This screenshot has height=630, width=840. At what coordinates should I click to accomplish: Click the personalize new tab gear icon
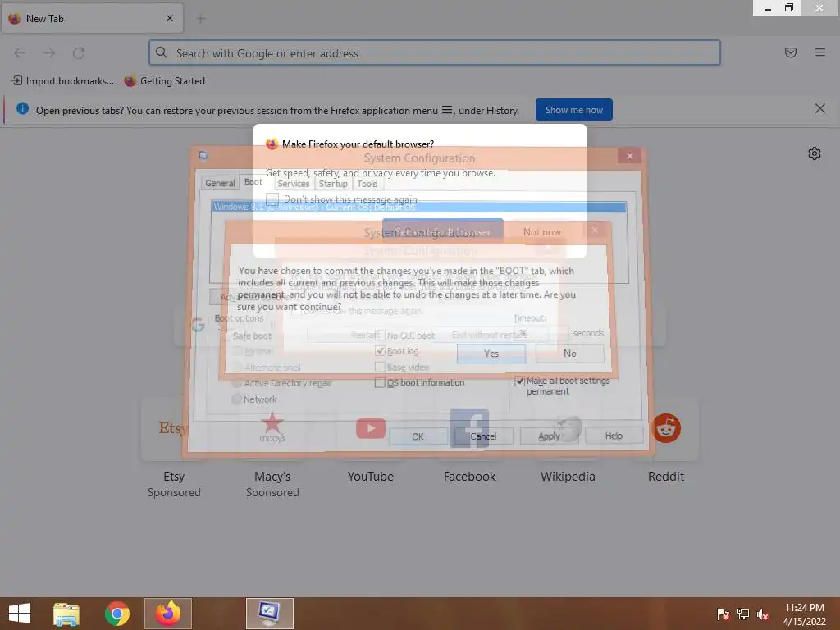815,153
